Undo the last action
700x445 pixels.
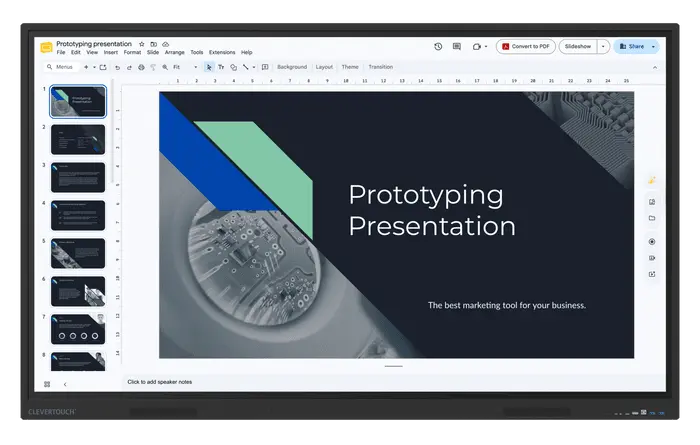(117, 67)
